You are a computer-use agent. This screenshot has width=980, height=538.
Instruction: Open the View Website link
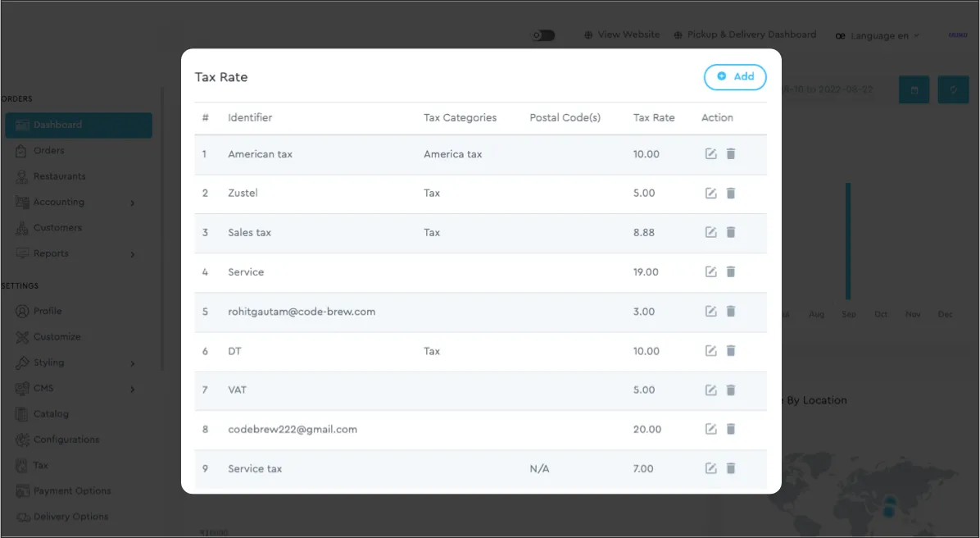pyautogui.click(x=622, y=35)
